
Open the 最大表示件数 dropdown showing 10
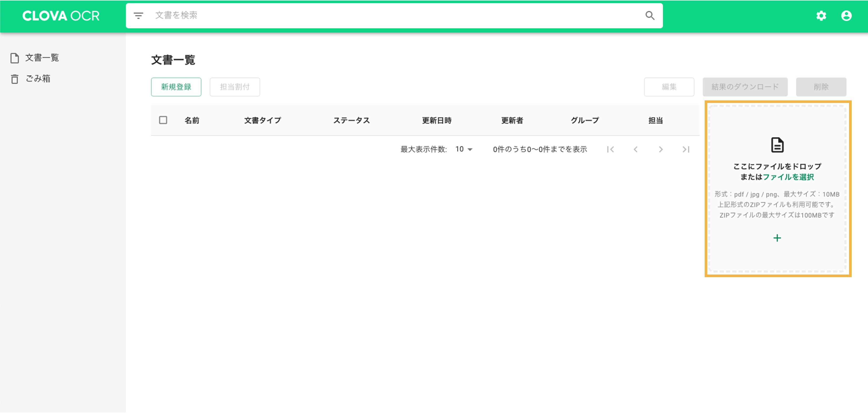(464, 149)
